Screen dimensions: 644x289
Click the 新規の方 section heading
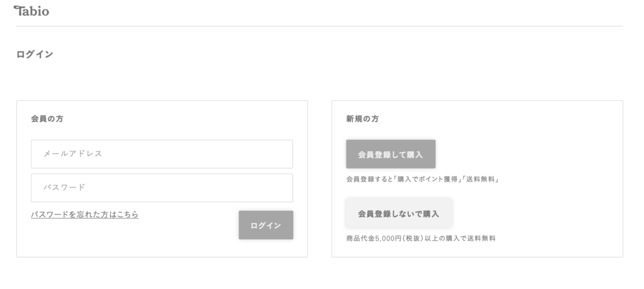coord(362,119)
